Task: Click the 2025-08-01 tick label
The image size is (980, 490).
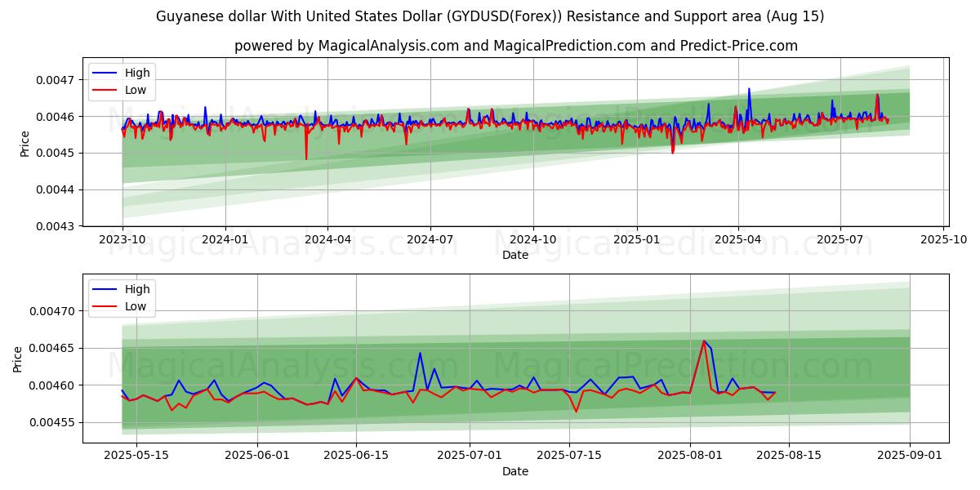Action: coord(689,457)
